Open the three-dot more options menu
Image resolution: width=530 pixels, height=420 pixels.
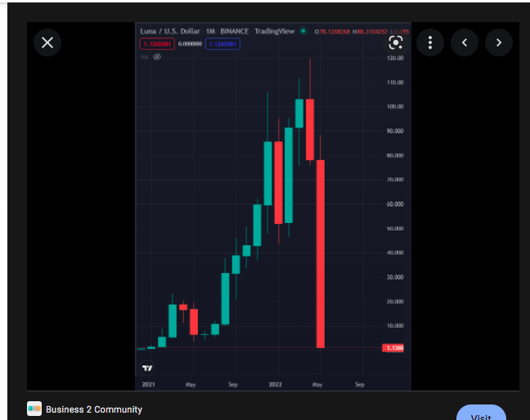click(x=430, y=42)
